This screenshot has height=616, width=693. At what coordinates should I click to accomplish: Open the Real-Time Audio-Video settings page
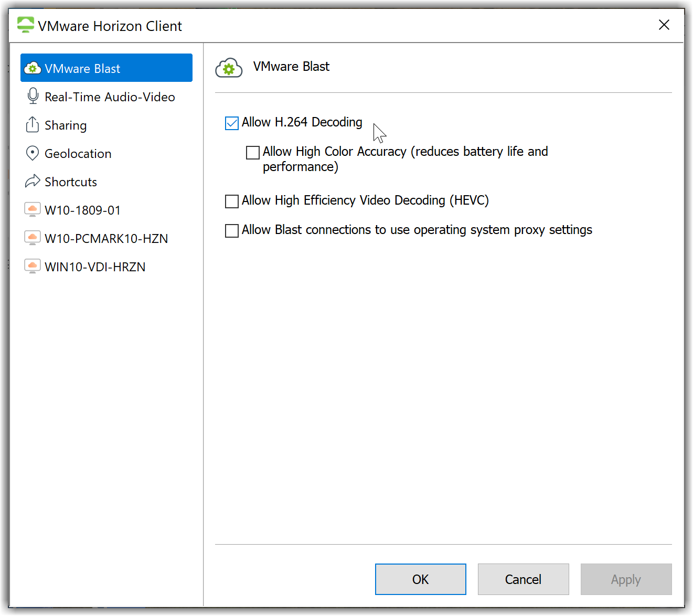[110, 97]
